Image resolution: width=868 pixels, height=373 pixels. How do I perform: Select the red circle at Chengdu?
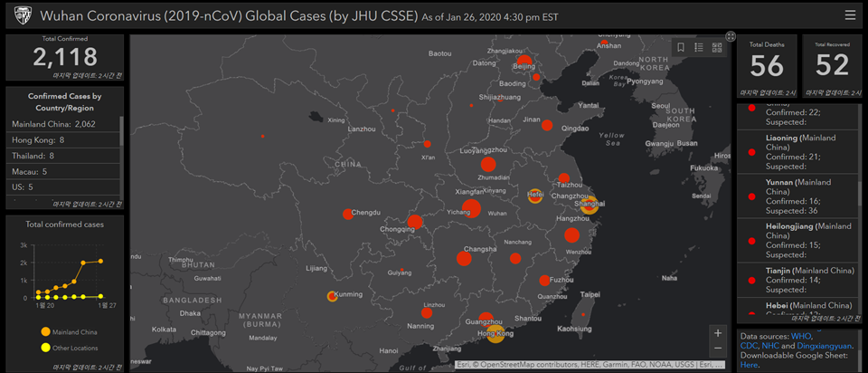tap(347, 214)
